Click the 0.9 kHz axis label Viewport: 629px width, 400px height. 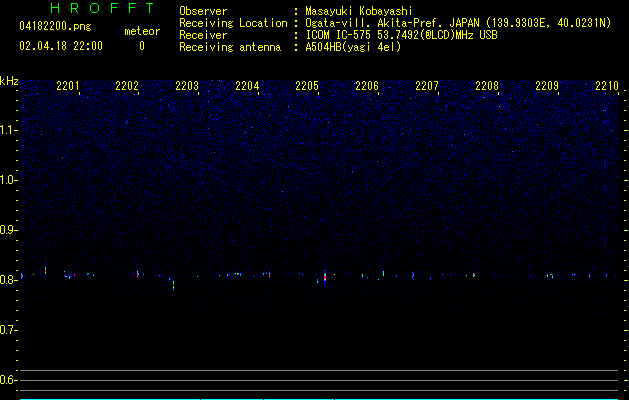[x=9, y=230]
